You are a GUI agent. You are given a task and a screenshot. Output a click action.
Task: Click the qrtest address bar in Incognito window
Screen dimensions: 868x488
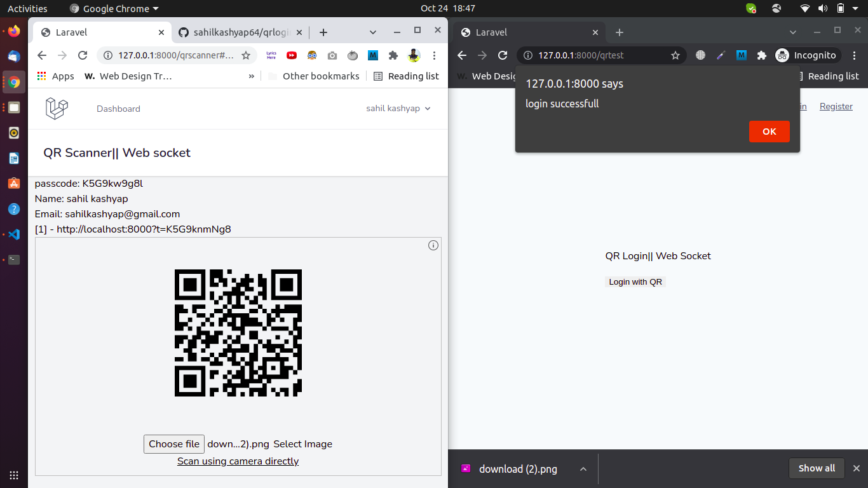point(600,55)
